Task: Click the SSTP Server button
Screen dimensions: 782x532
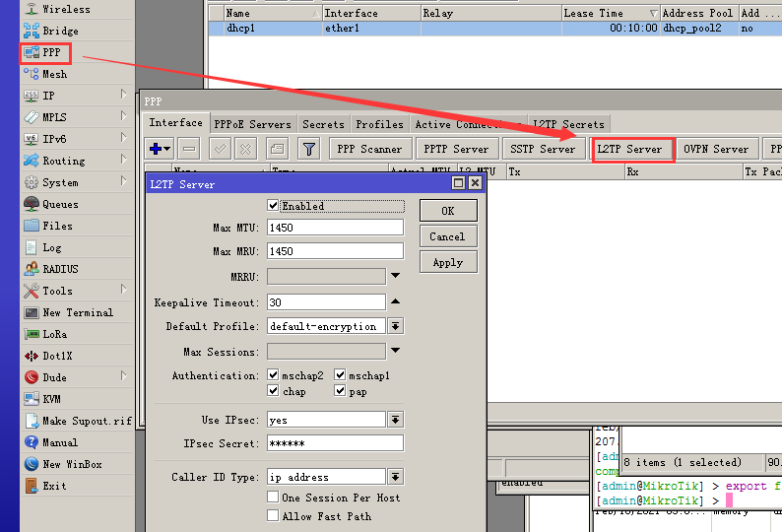Action: click(x=543, y=149)
